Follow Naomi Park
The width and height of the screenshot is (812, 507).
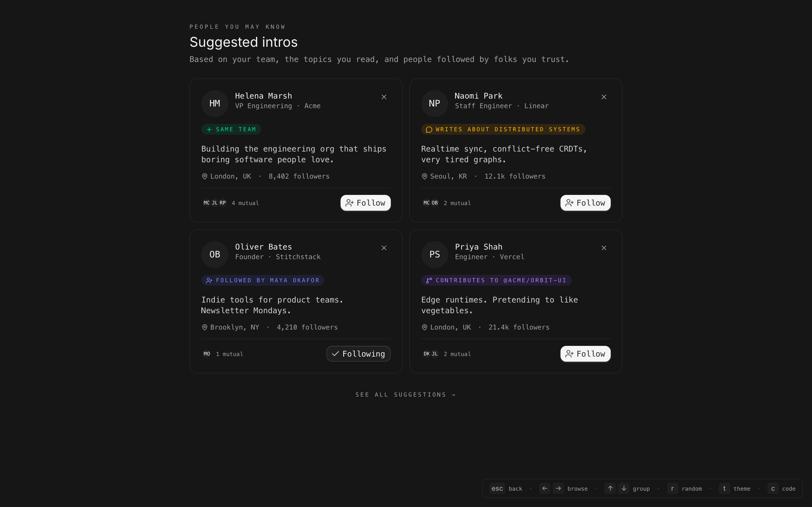click(x=585, y=203)
